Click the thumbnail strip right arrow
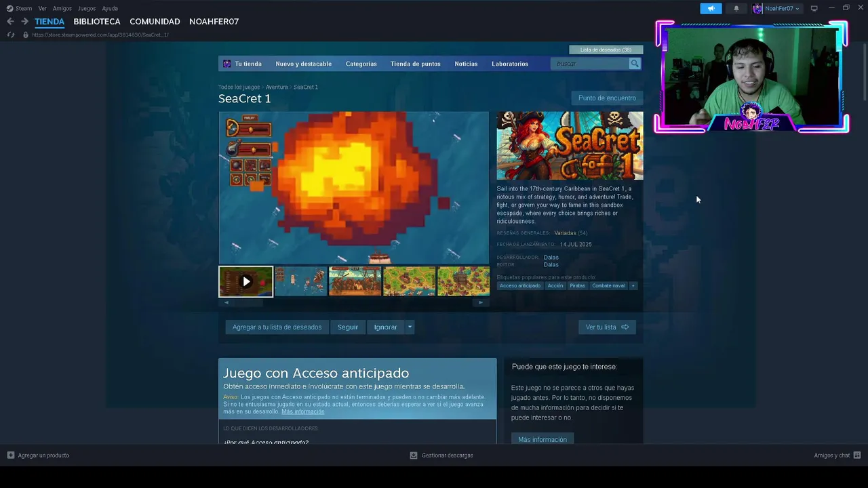Screen dimensions: 868x488 [x=481, y=302]
